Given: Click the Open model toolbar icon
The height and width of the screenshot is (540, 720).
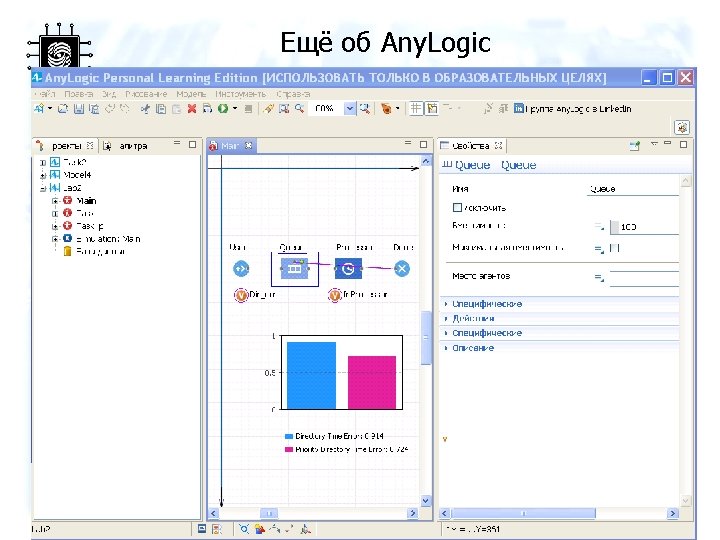Looking at the screenshot, I should [x=63, y=109].
